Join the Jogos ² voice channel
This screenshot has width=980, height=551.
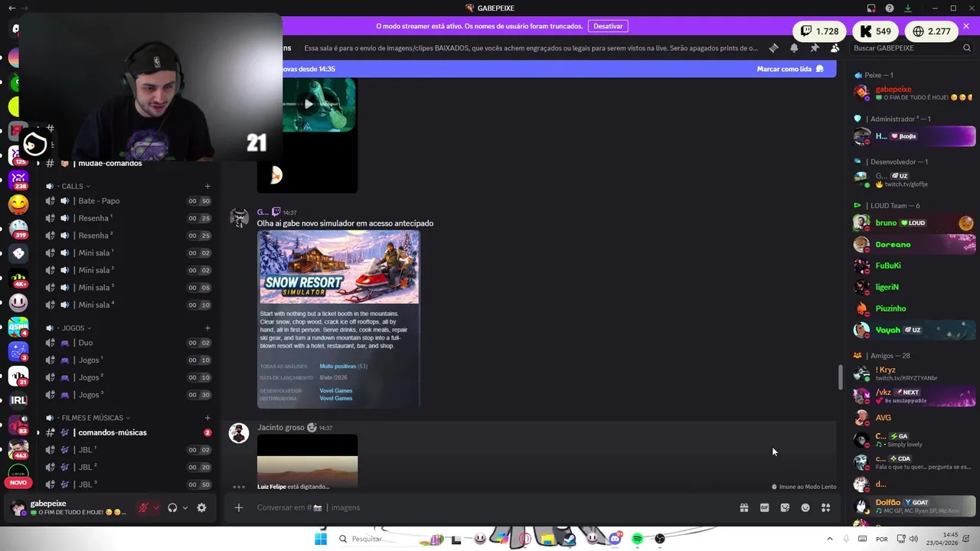[128, 377]
